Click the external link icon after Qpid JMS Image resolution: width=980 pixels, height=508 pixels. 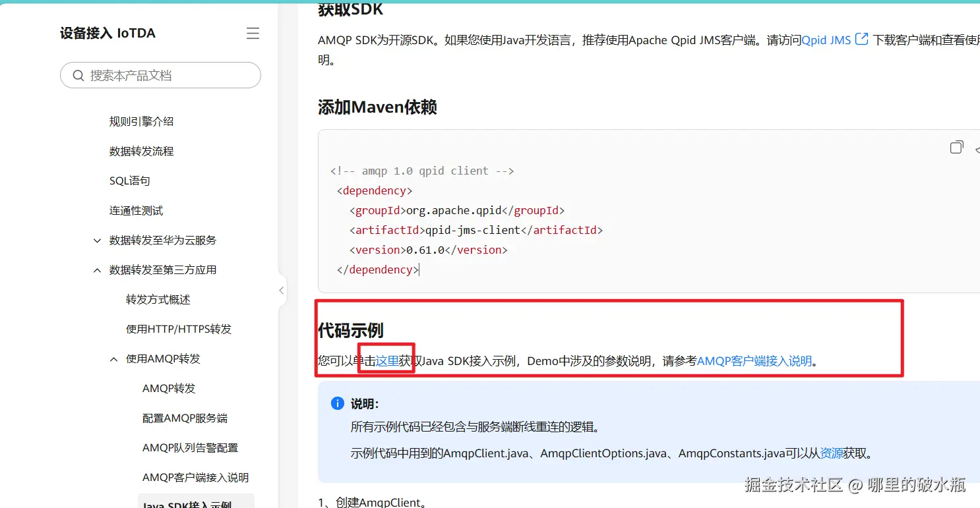861,40
